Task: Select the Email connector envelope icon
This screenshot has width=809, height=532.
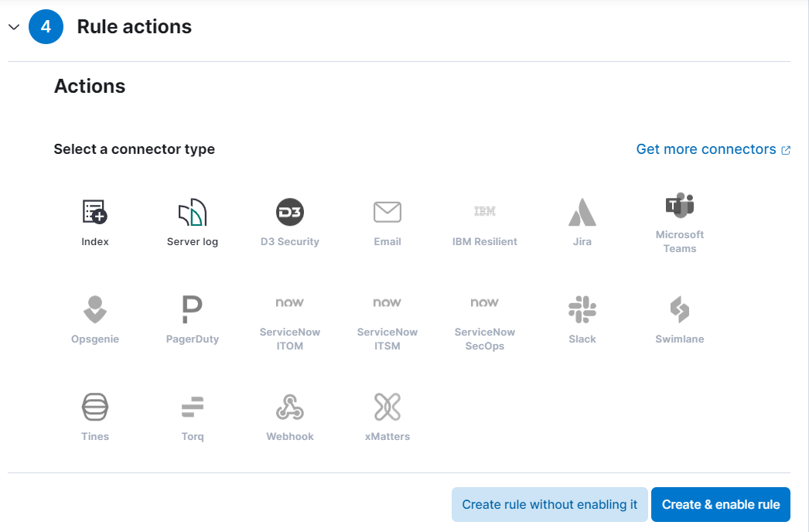Action: tap(387, 212)
